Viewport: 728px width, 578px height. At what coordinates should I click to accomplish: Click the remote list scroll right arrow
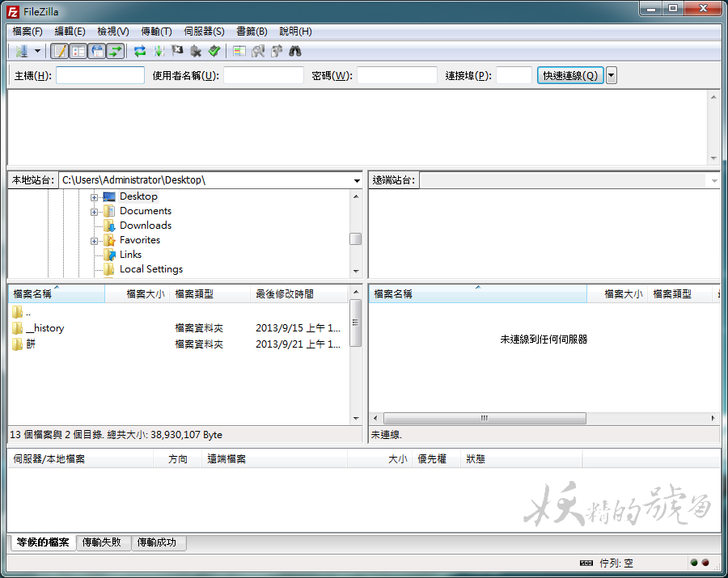[x=713, y=418]
